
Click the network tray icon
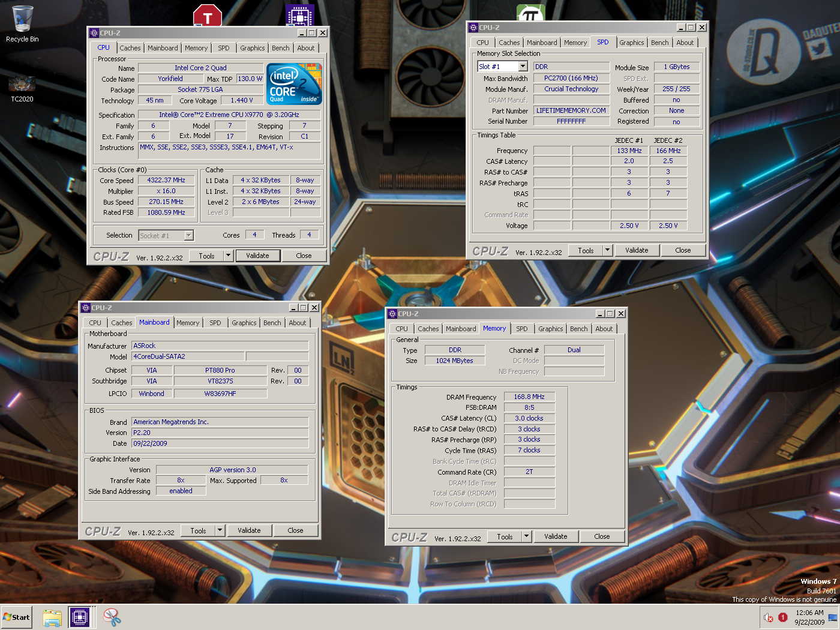tap(832, 617)
